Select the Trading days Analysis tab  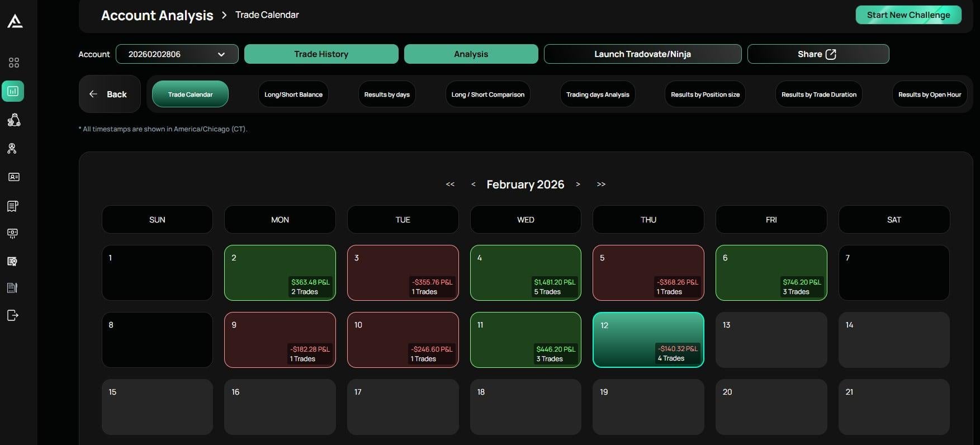(598, 94)
